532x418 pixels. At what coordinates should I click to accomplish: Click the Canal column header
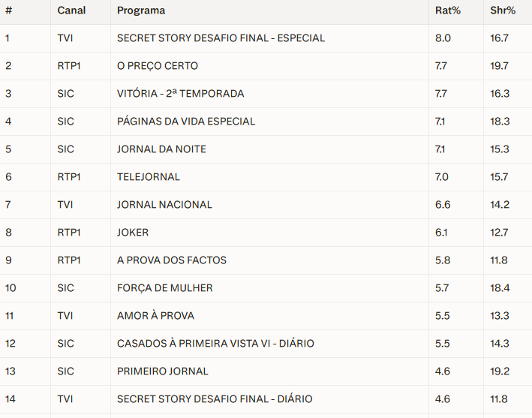[x=71, y=11]
